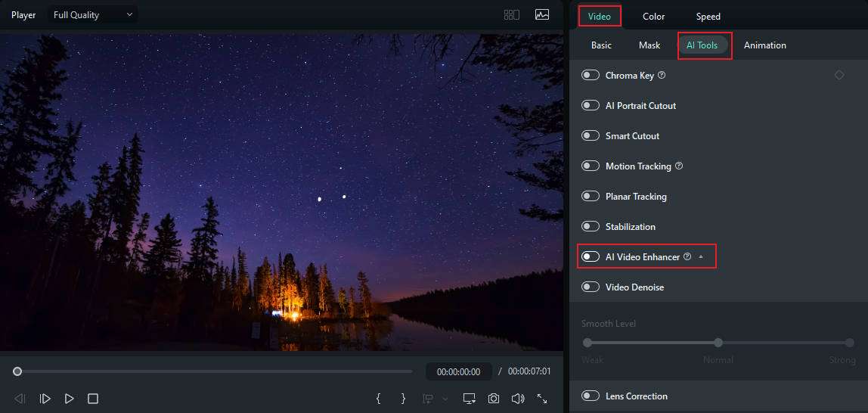Open Full Quality dropdown

click(x=93, y=15)
